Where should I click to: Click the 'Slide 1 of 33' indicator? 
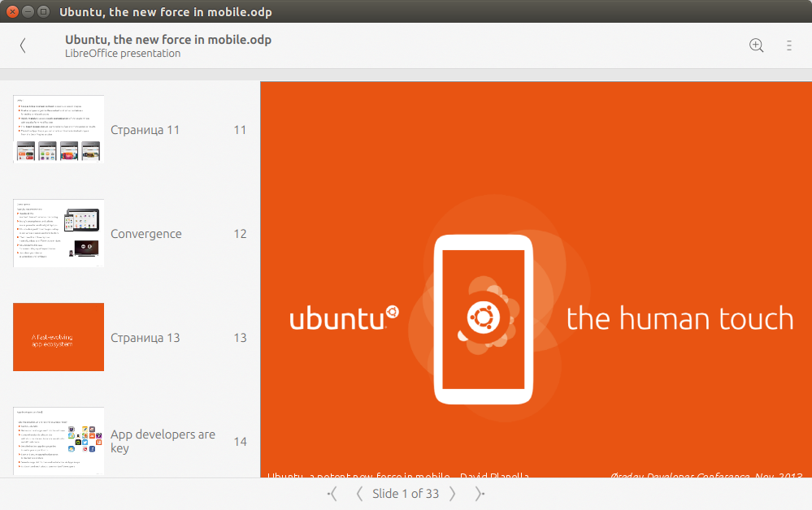pos(406,494)
